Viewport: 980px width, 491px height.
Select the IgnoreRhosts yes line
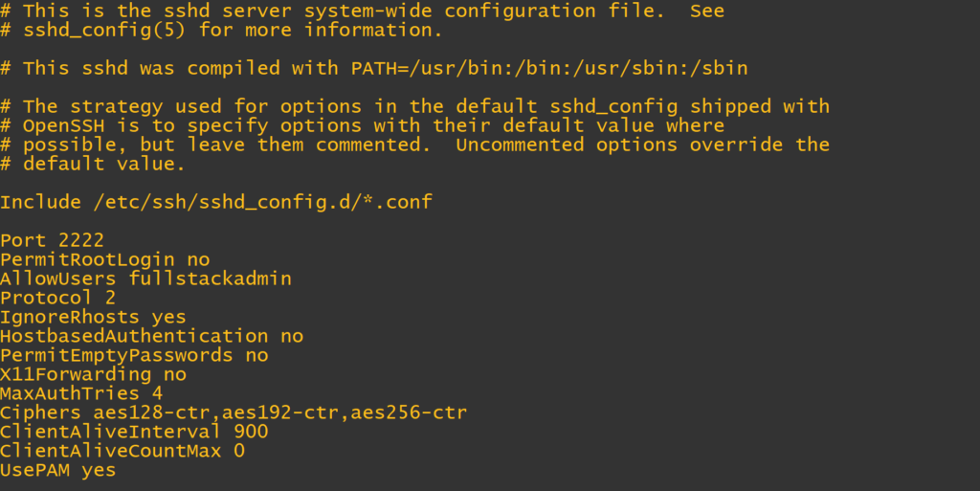pos(93,317)
